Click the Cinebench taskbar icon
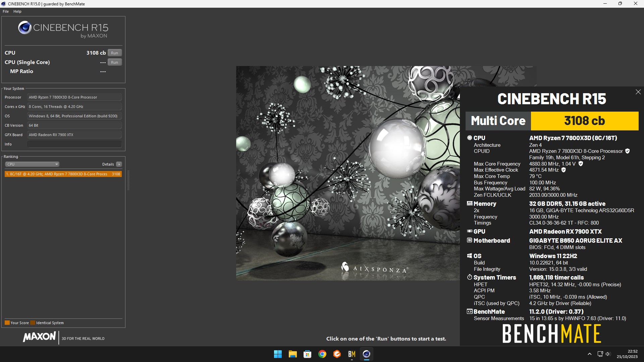The height and width of the screenshot is (362, 644). (x=367, y=354)
